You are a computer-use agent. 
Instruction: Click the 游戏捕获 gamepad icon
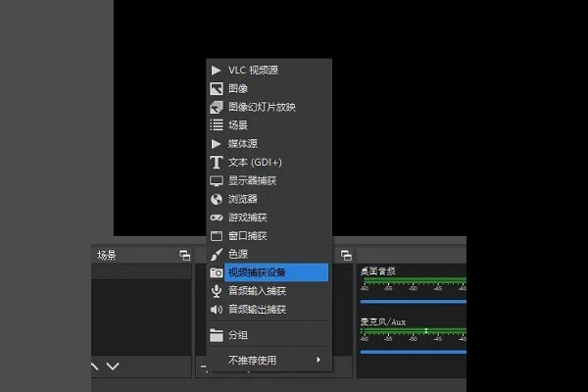point(217,218)
